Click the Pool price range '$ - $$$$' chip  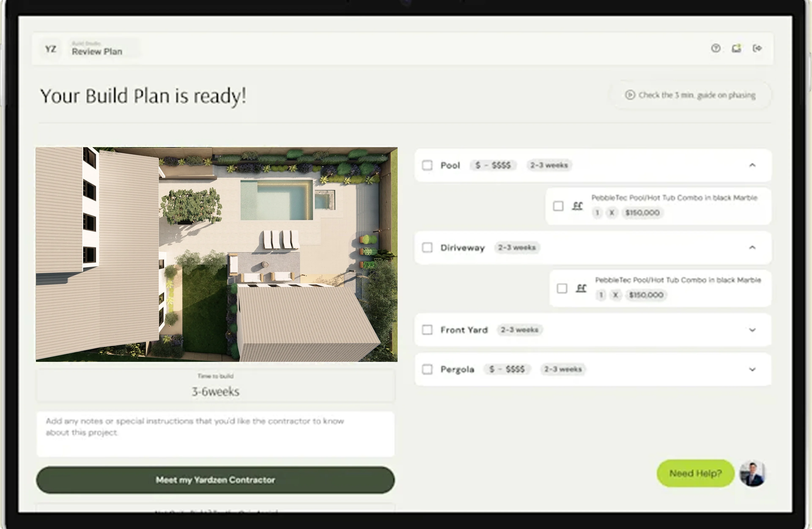coord(493,165)
